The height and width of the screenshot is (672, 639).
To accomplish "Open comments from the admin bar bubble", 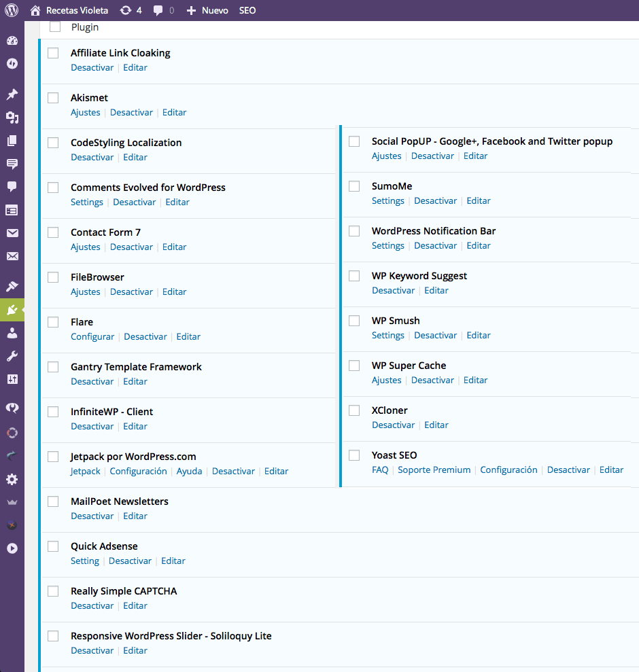I will pyautogui.click(x=158, y=11).
